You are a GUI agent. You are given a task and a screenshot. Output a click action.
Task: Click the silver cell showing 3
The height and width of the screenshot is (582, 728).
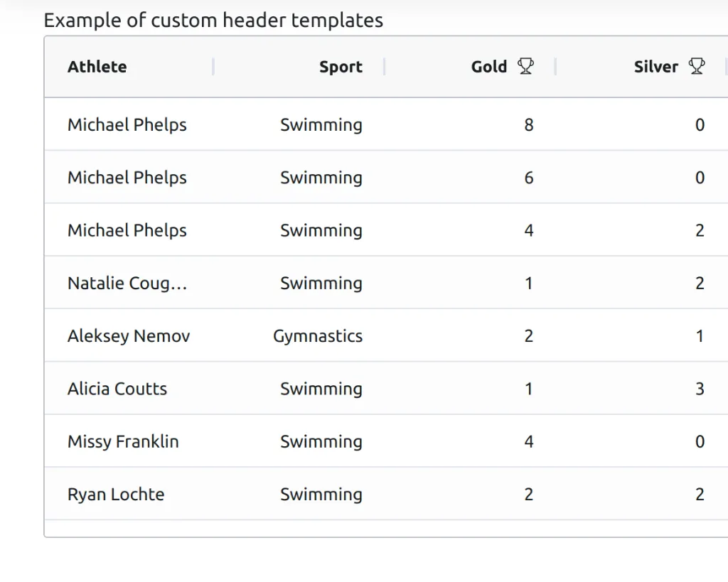click(700, 389)
